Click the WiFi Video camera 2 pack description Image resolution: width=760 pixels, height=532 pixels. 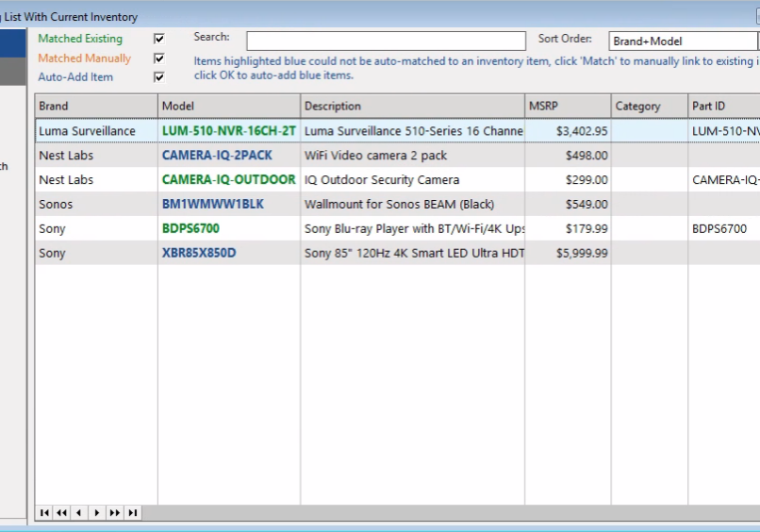[x=412, y=156]
